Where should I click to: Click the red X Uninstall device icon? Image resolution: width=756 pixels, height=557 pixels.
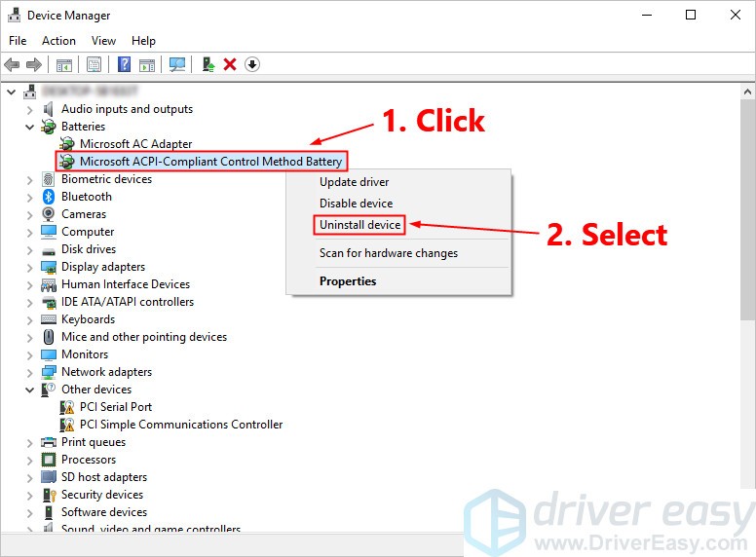(230, 64)
